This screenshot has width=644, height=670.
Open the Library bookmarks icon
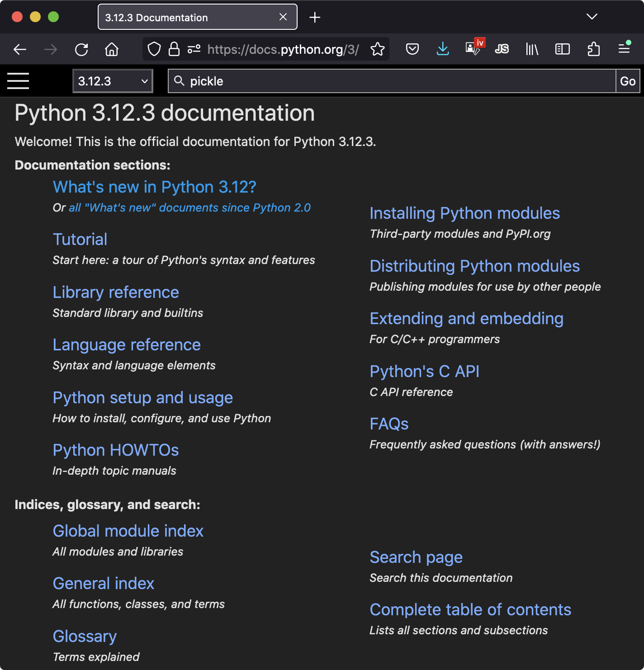[532, 49]
